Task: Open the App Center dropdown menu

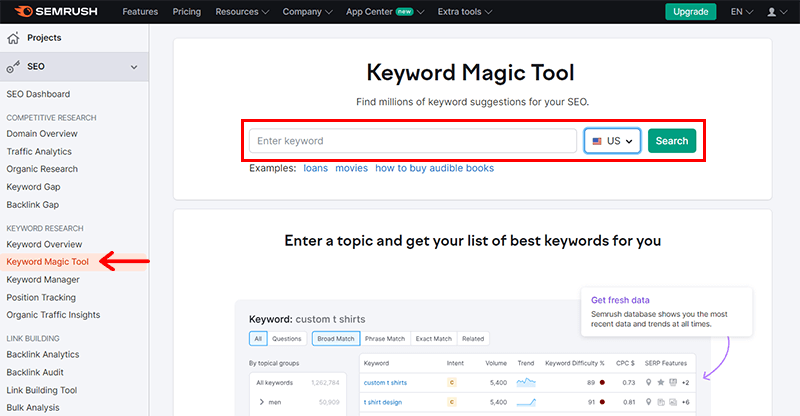Action: pyautogui.click(x=385, y=12)
